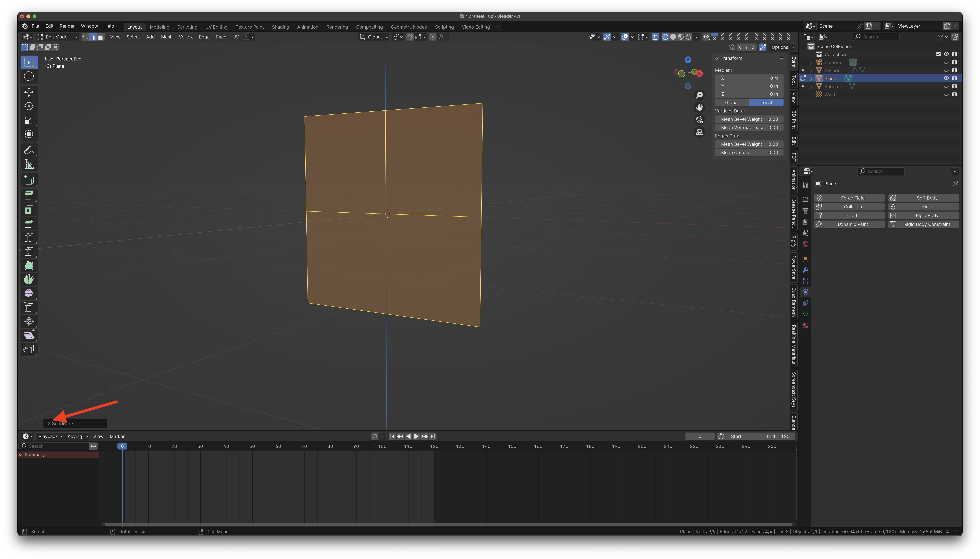Choose the Knife tool
980x559 pixels.
[29, 252]
